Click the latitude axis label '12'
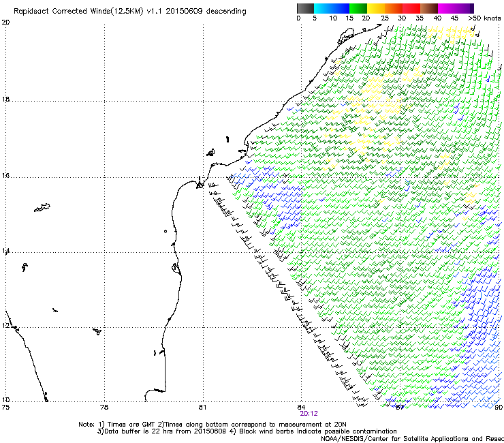Viewport: 504px width, 443px height. (x=5, y=326)
